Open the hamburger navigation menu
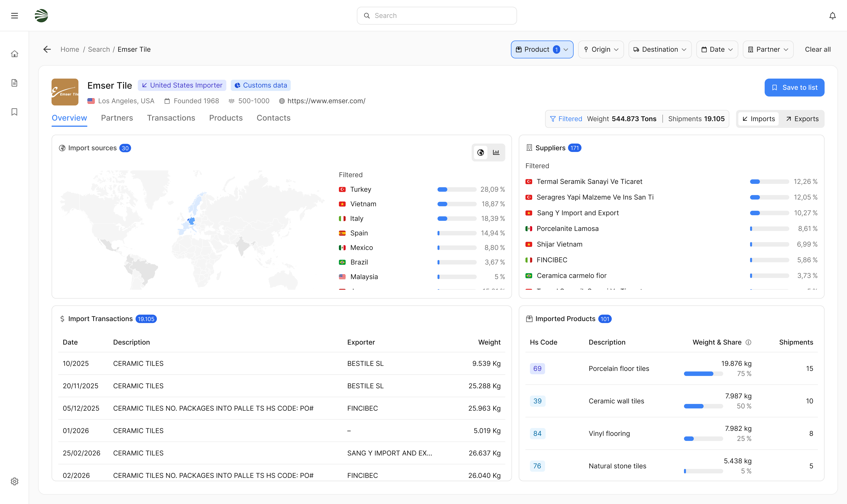This screenshot has height=504, width=847. [15, 15]
